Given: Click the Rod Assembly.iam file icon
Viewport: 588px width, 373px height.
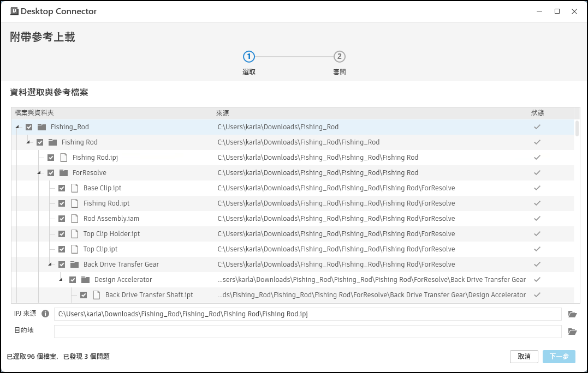Looking at the screenshot, I should (x=75, y=219).
